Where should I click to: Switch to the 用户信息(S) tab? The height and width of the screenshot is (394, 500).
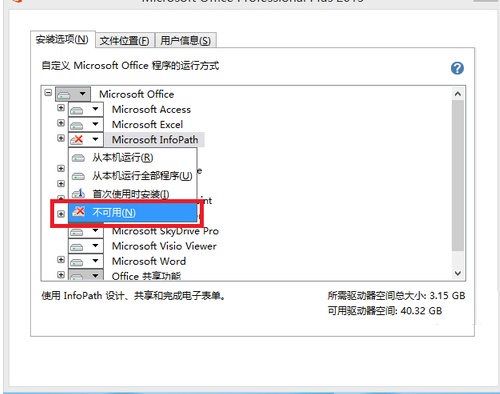coord(186,41)
